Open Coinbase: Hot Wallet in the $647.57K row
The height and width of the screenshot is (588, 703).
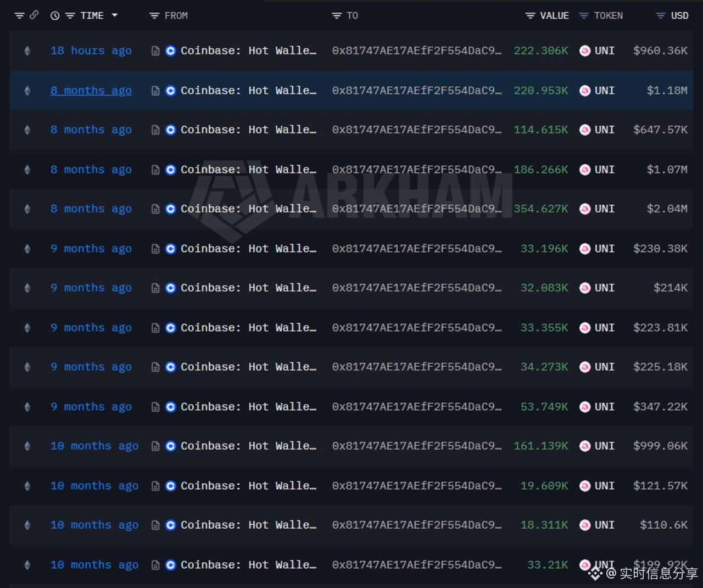click(248, 130)
